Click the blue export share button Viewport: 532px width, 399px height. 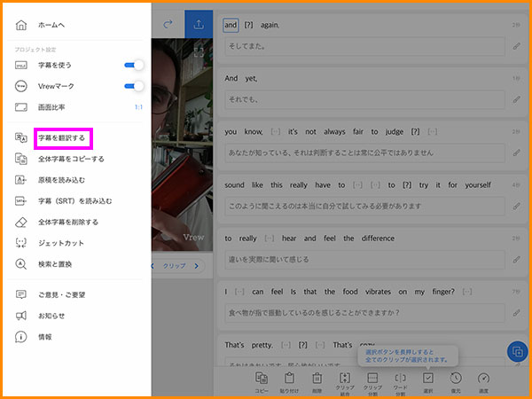[199, 24]
